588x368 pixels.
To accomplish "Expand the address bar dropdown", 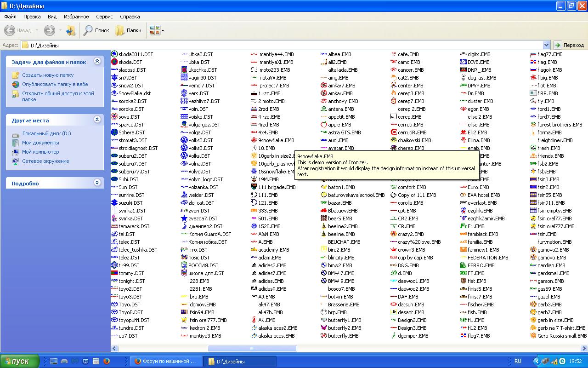I will (x=547, y=45).
